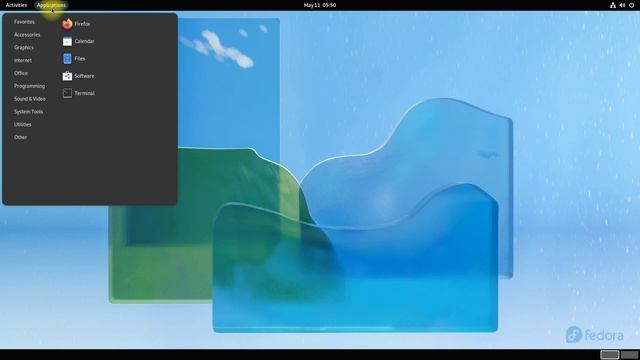Select the Utilities category

(22, 124)
